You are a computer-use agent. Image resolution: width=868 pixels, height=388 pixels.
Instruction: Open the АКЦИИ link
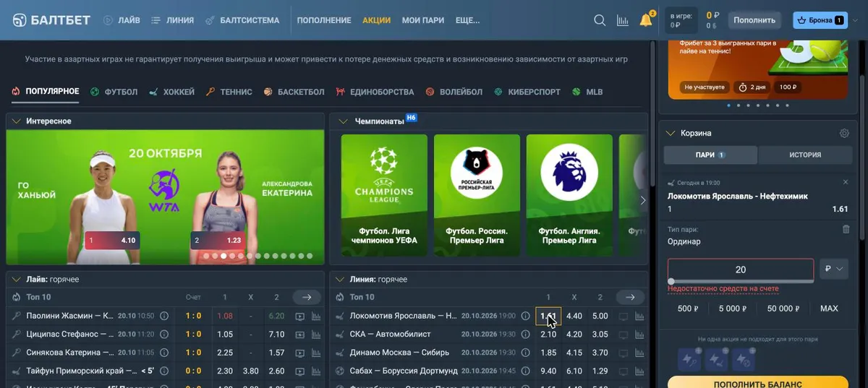[x=376, y=20]
